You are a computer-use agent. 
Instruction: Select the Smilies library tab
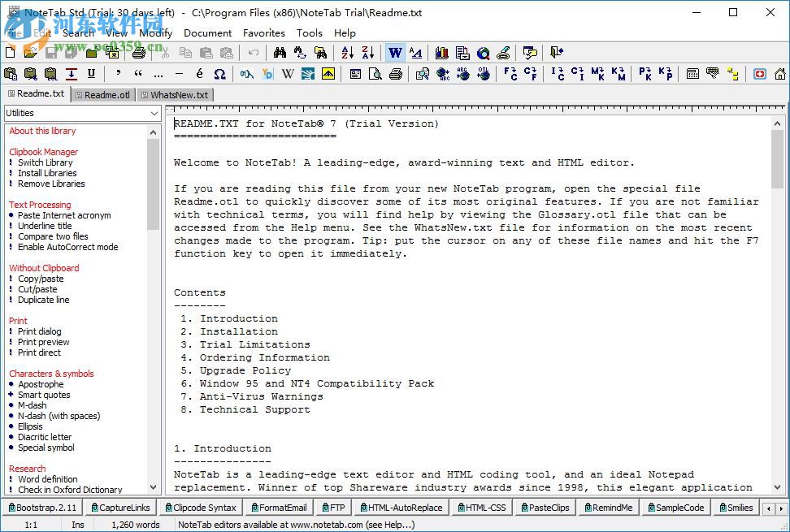pos(736,508)
